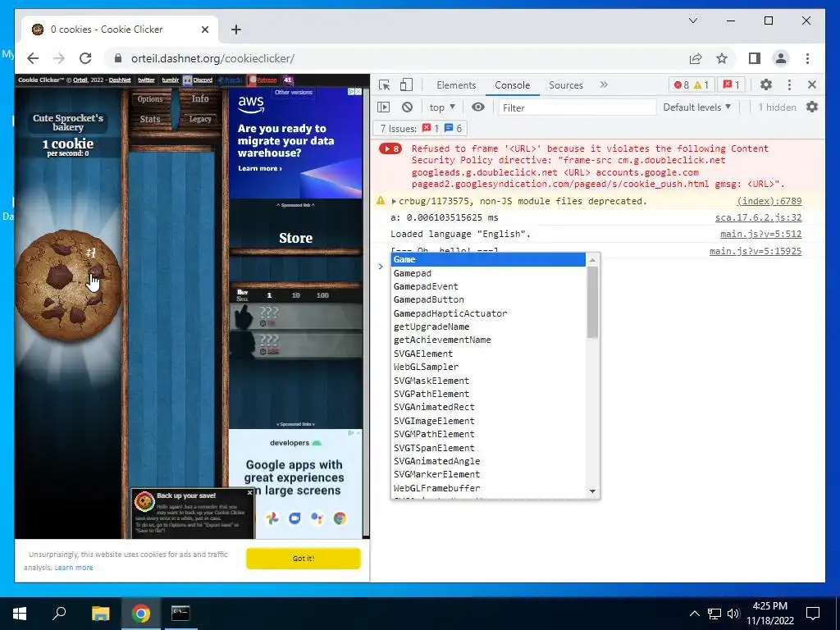Select Gamepad autocomplete suggestion

489,273
